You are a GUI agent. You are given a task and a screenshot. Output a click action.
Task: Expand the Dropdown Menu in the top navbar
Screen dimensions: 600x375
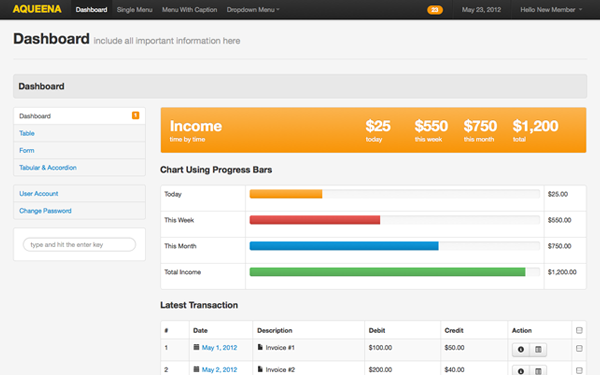point(253,10)
